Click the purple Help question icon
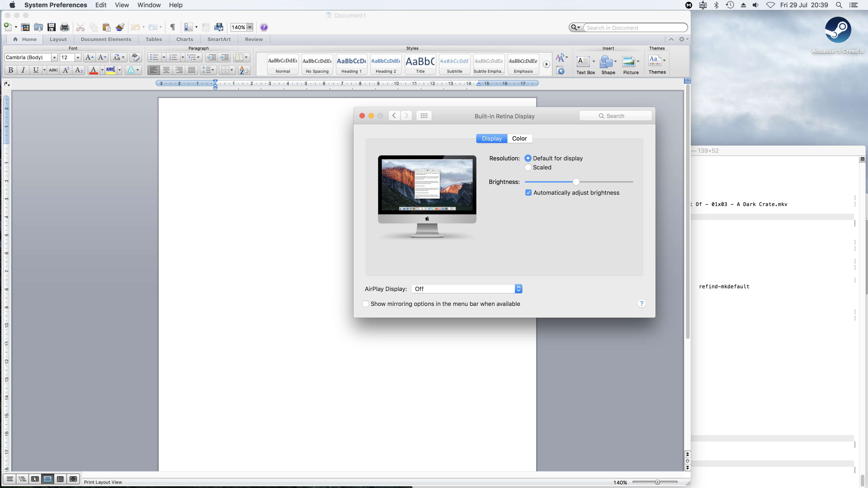The width and height of the screenshot is (868, 488). click(x=264, y=27)
